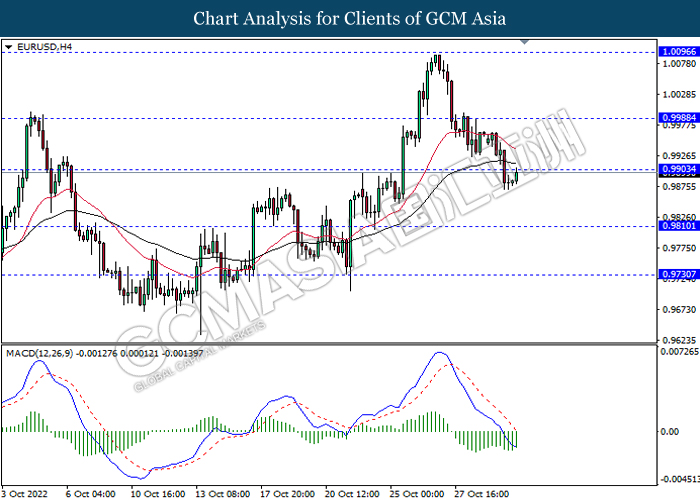Viewport: 700px width, 500px height.
Task: Click the Chart Analysis for Clients heading
Action: (x=350, y=19)
